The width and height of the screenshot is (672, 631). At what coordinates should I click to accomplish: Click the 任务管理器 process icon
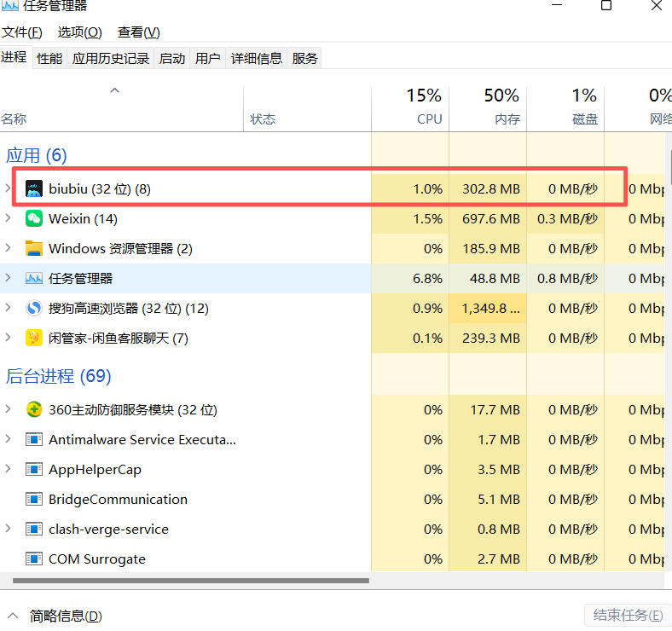[34, 279]
